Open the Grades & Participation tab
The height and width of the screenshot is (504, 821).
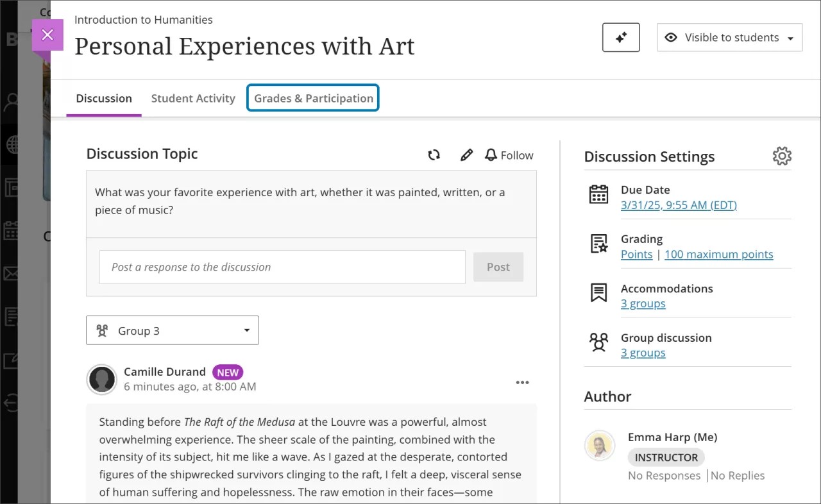pyautogui.click(x=313, y=97)
